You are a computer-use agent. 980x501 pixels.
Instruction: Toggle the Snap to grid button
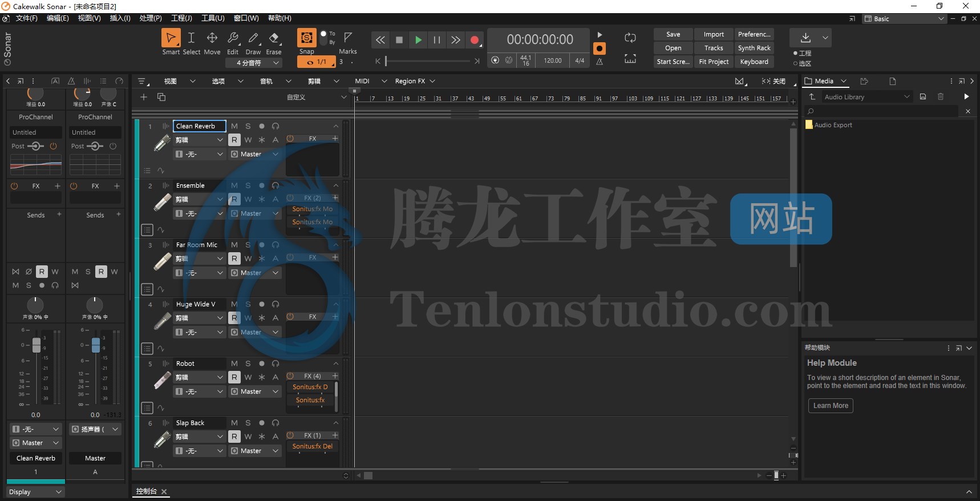pos(307,38)
